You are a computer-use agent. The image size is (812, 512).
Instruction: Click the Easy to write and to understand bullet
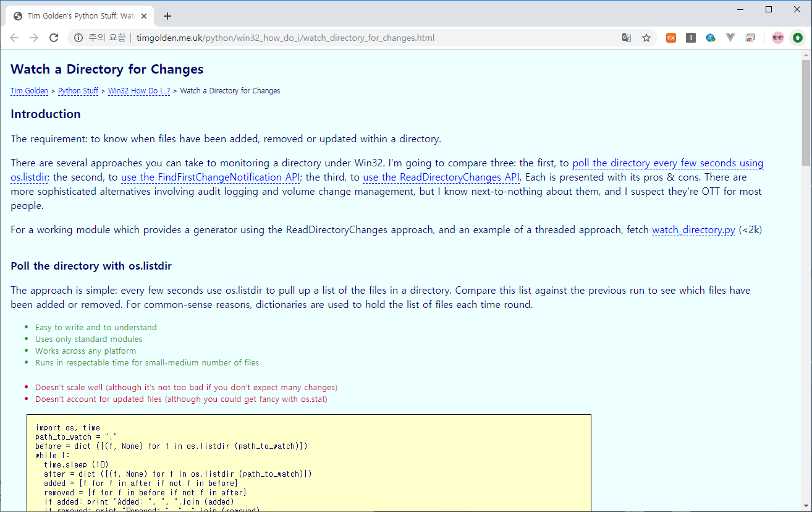[96, 328]
